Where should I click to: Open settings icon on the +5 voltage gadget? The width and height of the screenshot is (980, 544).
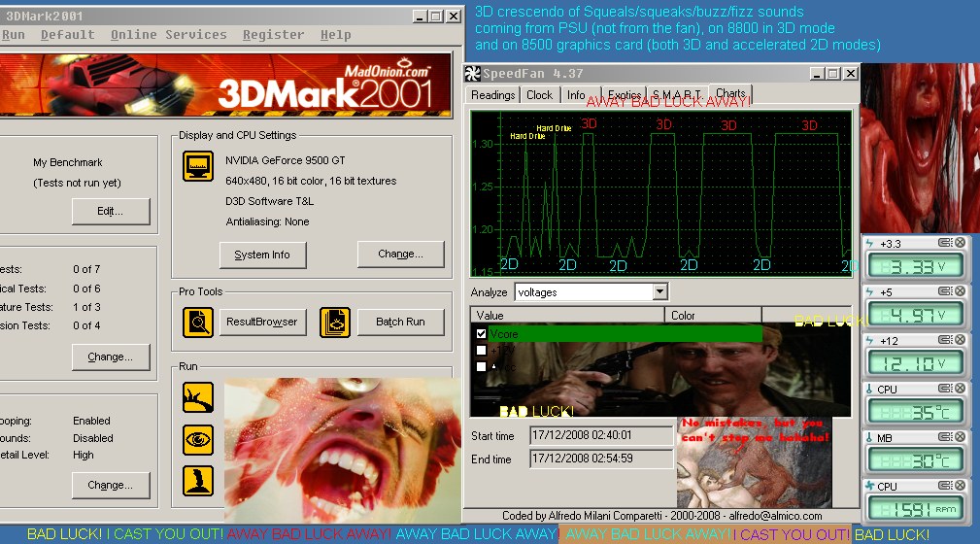945,291
